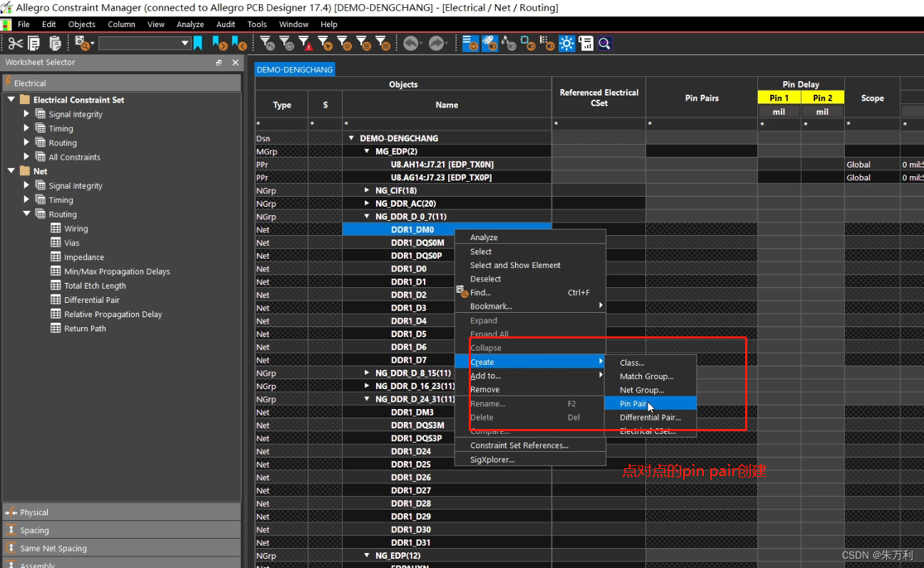The height and width of the screenshot is (568, 924).
Task: Select the DDR1_DQS0M net row
Action: coord(417,243)
